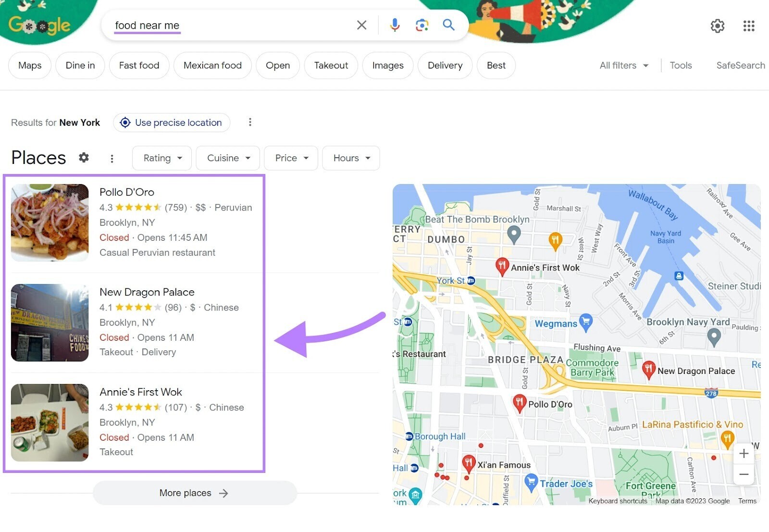The height and width of the screenshot is (532, 769).
Task: Open the Places settings gear
Action: (84, 158)
